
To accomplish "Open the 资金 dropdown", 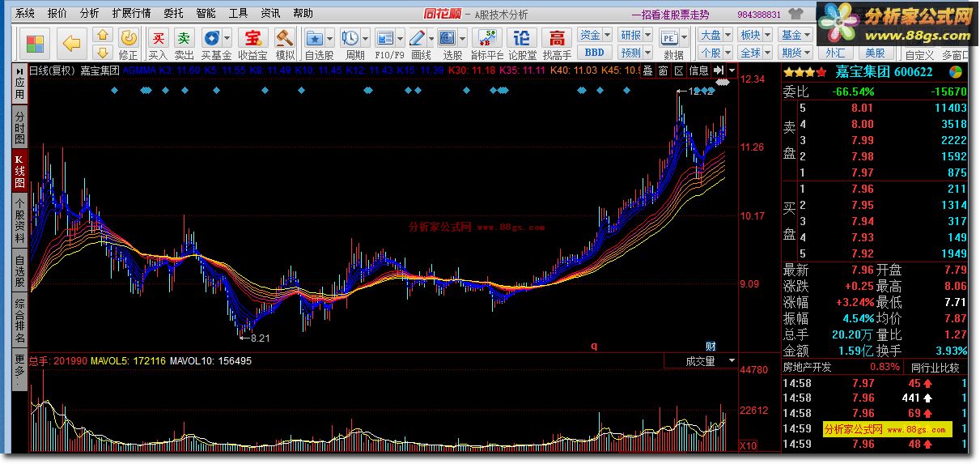I will [595, 35].
